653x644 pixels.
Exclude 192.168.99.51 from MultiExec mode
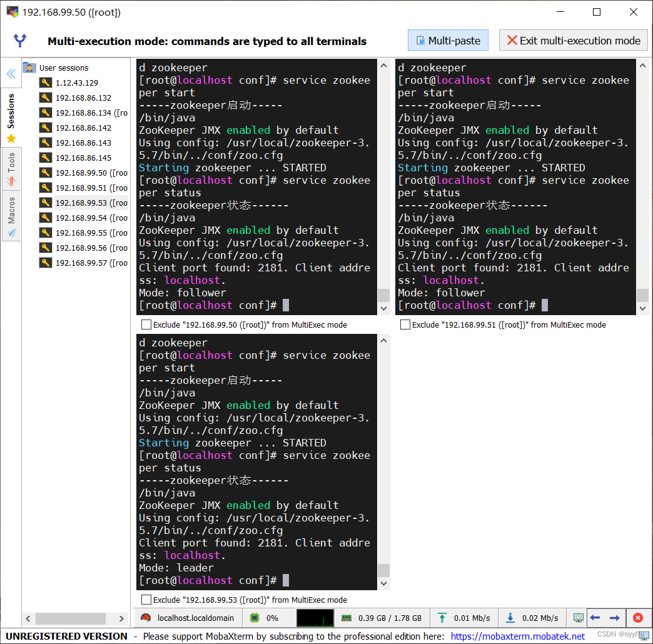tap(404, 325)
